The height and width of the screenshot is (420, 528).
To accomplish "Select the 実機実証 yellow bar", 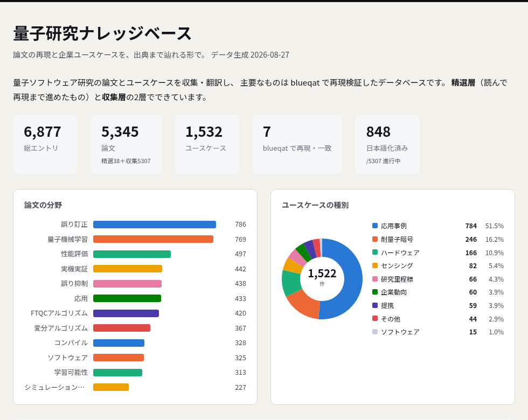I will pos(128,269).
